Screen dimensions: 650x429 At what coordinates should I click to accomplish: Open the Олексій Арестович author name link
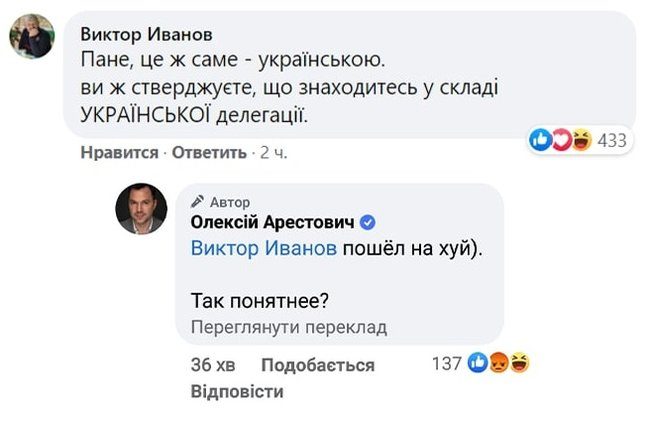click(272, 222)
